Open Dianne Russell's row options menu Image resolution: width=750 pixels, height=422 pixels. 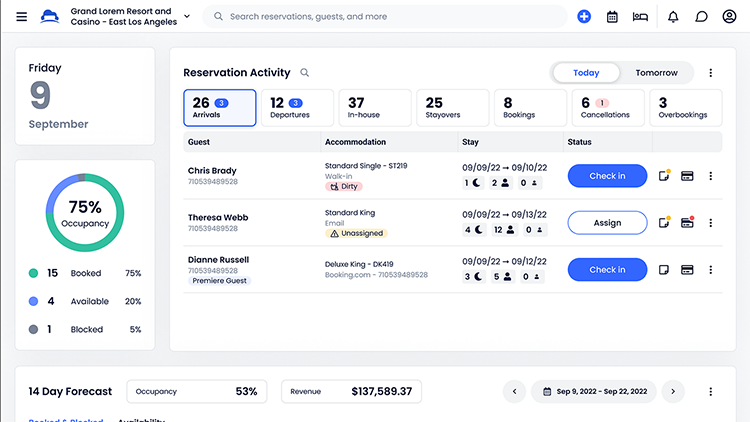(711, 270)
